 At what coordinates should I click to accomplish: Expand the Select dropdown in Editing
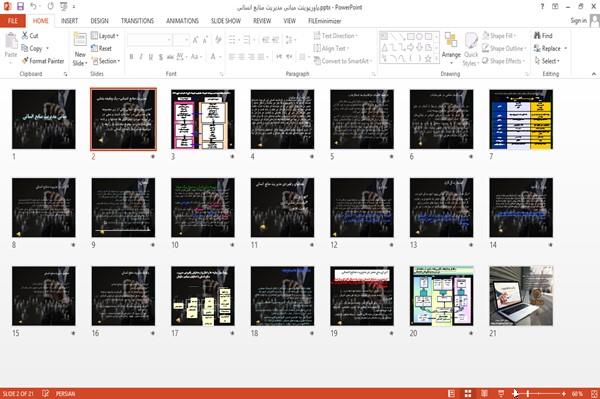tap(547, 61)
